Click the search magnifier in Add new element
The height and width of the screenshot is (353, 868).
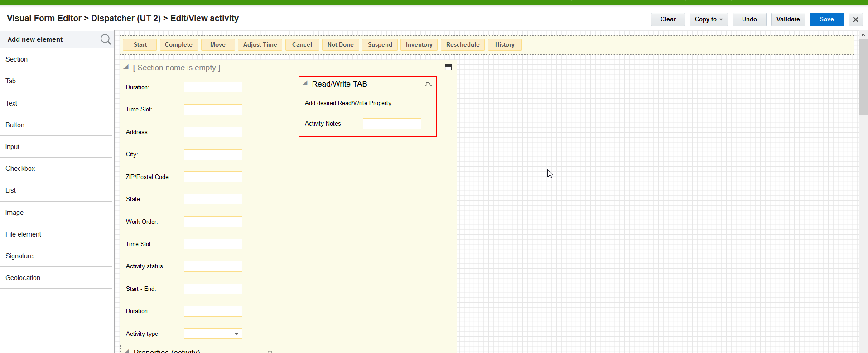coord(106,39)
